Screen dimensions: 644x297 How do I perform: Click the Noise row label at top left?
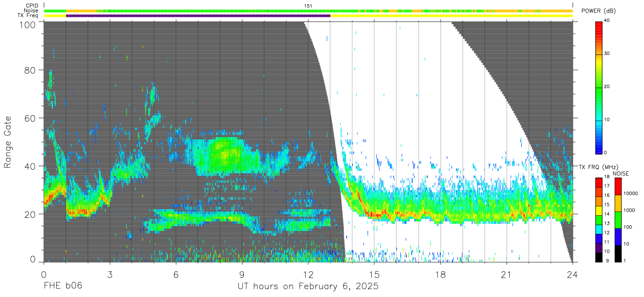click(x=31, y=10)
